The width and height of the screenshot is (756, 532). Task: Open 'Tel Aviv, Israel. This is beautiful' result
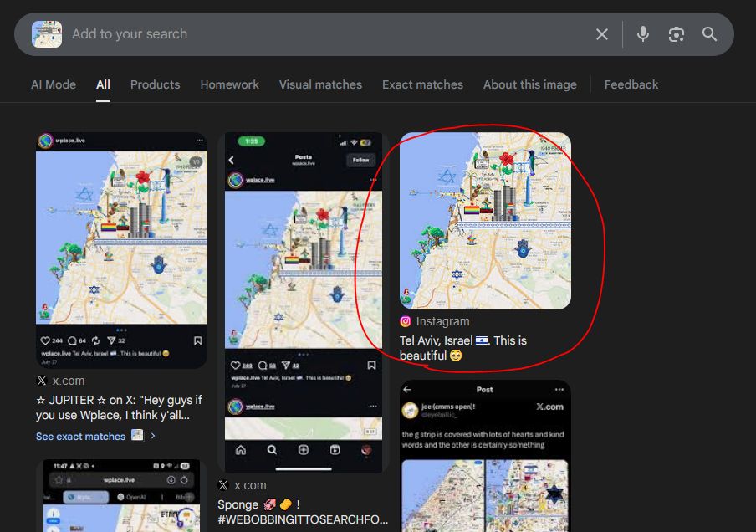tap(463, 348)
